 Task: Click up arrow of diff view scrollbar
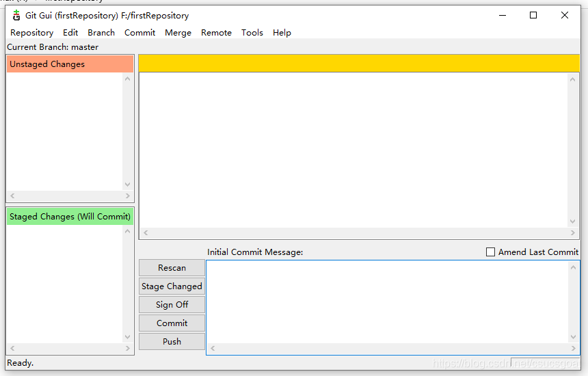[x=573, y=79]
